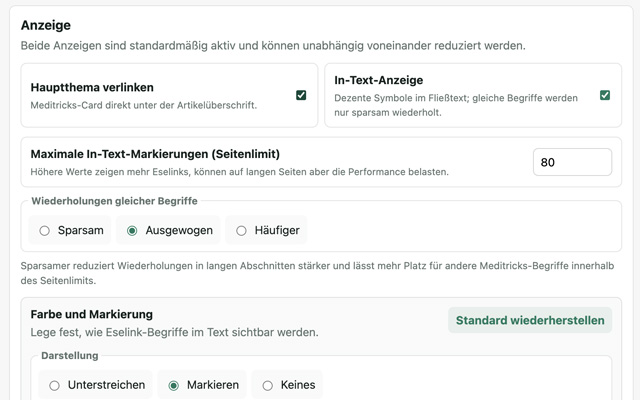Click the Darstellung group label
Screen dimensions: 640x400
[x=70, y=356]
